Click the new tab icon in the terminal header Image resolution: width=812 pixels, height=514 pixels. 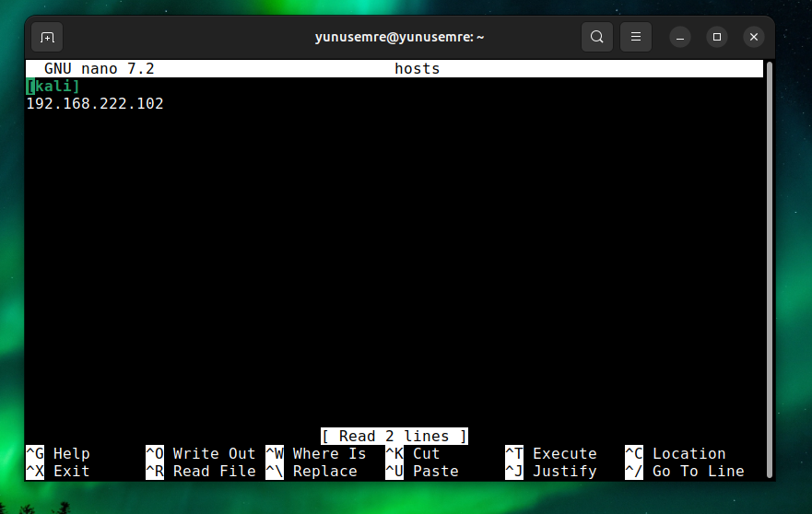coord(48,37)
